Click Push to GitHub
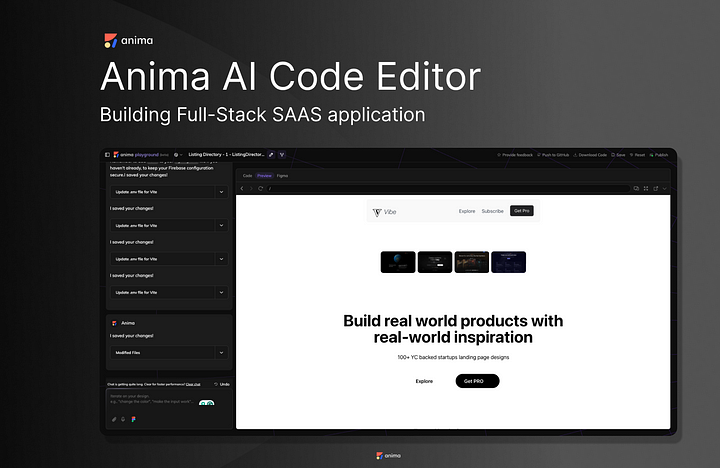This screenshot has height=468, width=720. click(x=553, y=155)
